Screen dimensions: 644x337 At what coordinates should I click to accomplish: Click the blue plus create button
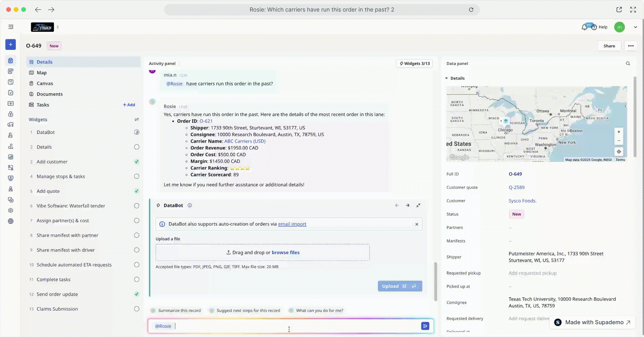(x=10, y=45)
